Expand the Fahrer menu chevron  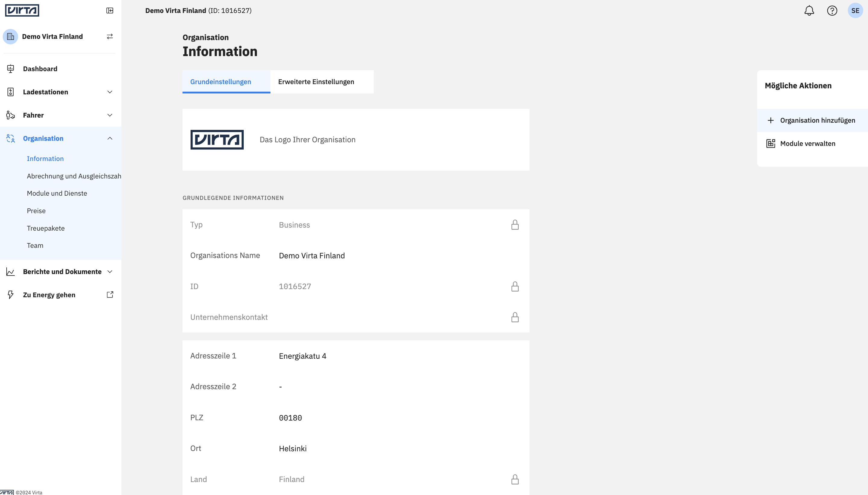pos(110,115)
